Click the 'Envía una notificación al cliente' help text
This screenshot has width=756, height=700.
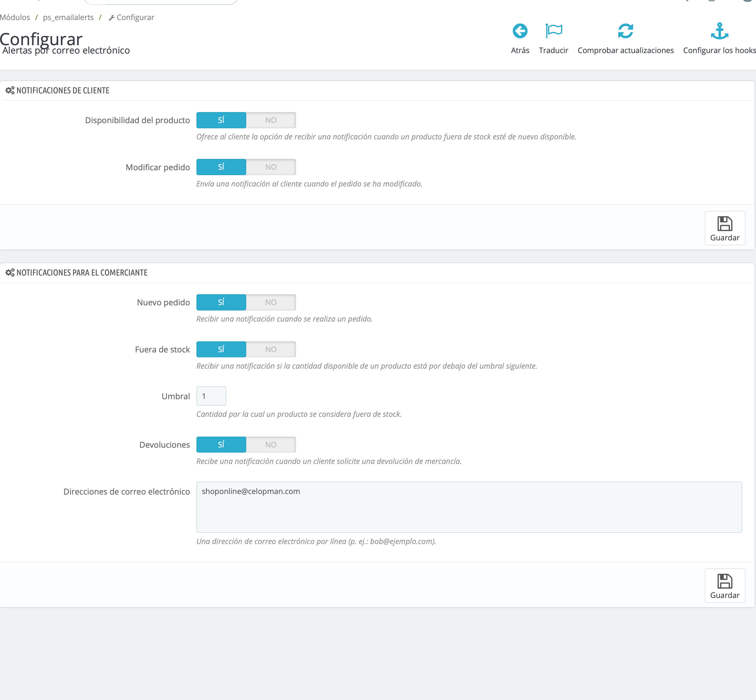tap(309, 184)
